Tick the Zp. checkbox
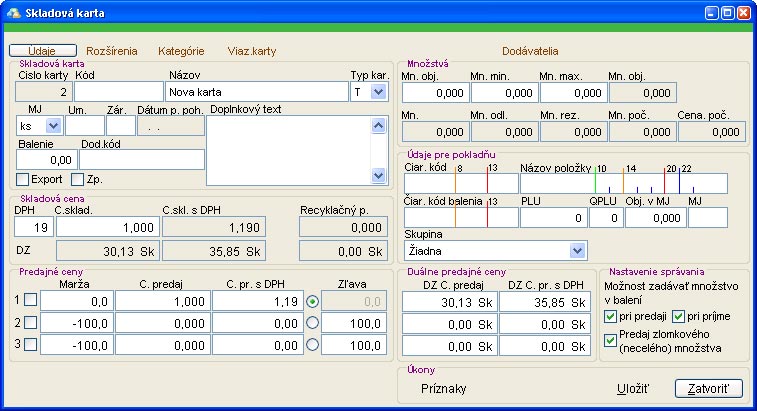Image resolution: width=757 pixels, height=411 pixels. click(x=78, y=179)
